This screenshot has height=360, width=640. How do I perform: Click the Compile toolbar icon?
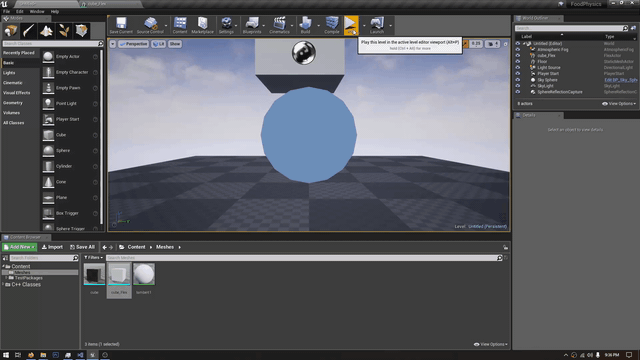(x=332, y=25)
